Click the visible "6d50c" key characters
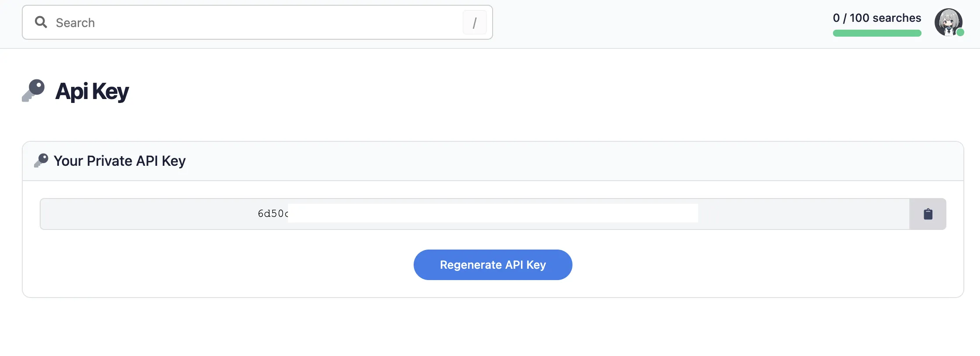980x356 pixels. (x=273, y=214)
